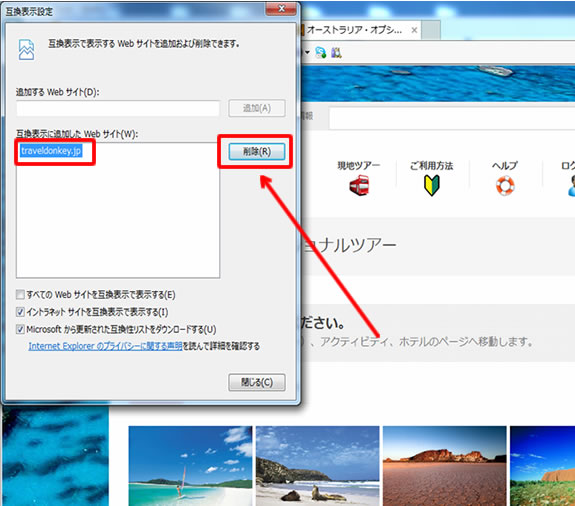Expand the toolbar dropdown arrow beside Skype icon
Viewport: 575px width, 506px height.
coord(307,53)
